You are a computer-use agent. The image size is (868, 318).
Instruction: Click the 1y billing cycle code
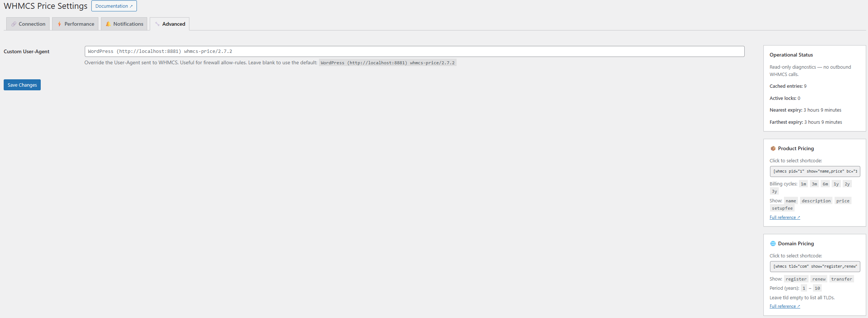tap(836, 184)
